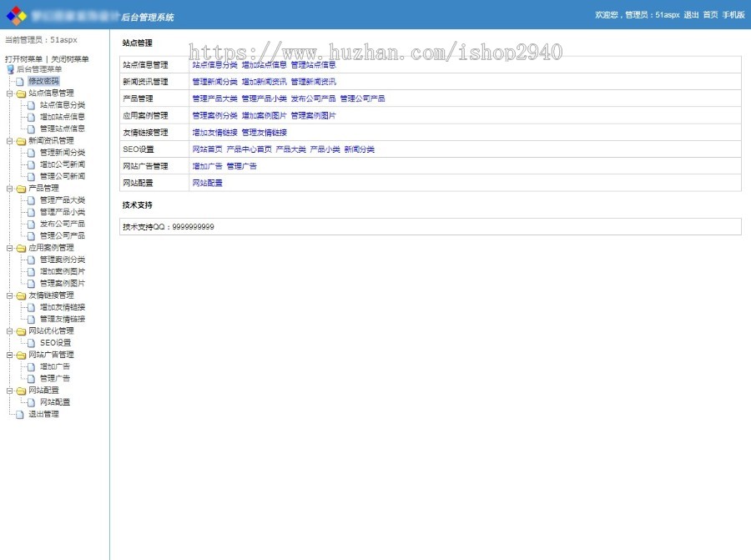The height and width of the screenshot is (560, 751).
Task: Click the icon beside 退出管理
Action: coord(19,414)
